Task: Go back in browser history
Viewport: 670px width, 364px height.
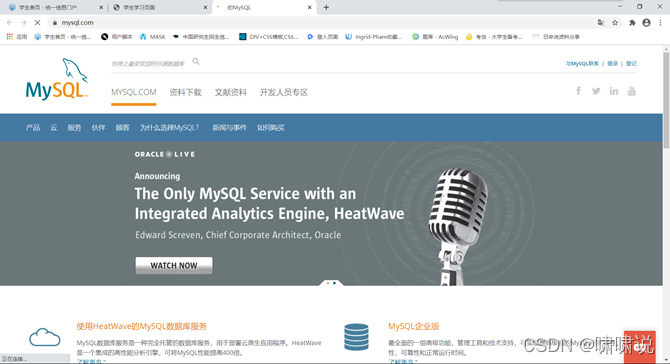Action: pos(9,23)
